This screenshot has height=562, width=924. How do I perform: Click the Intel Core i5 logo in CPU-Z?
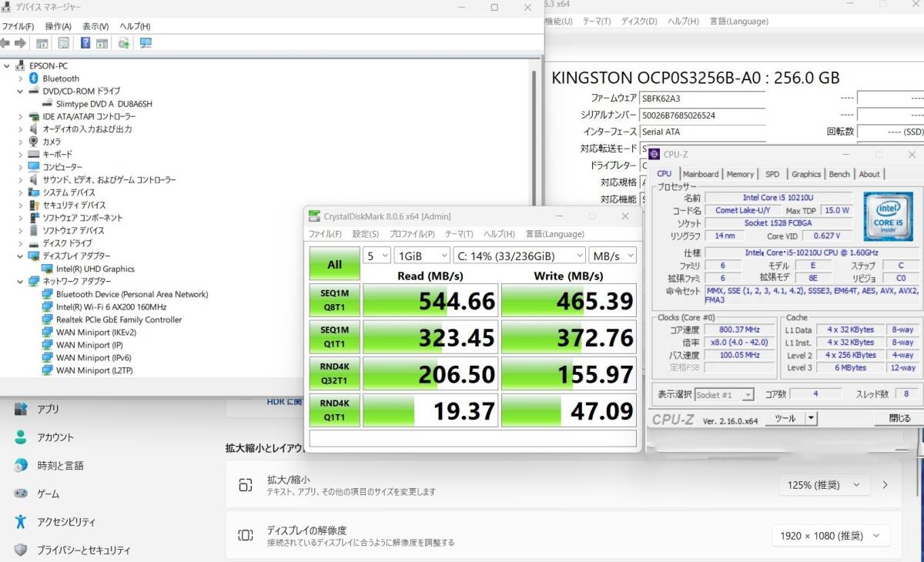click(x=888, y=216)
